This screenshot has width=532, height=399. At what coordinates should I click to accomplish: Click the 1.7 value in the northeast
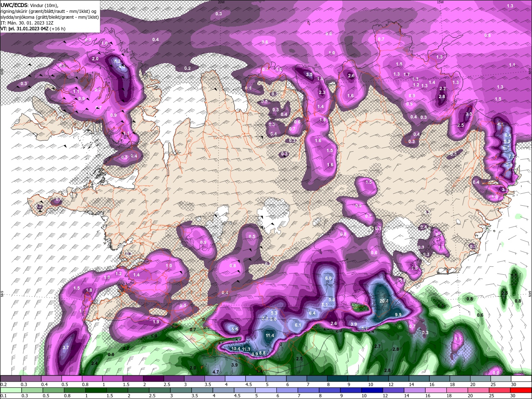pos(406,74)
